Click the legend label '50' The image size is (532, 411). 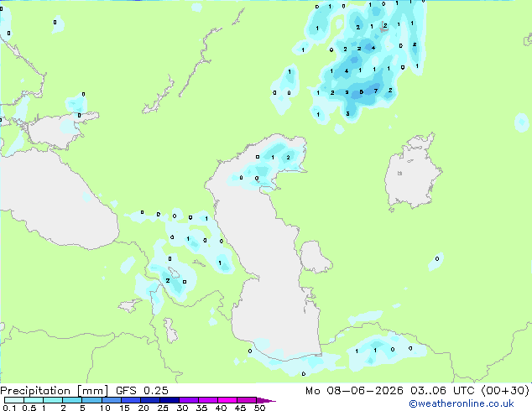259,408
